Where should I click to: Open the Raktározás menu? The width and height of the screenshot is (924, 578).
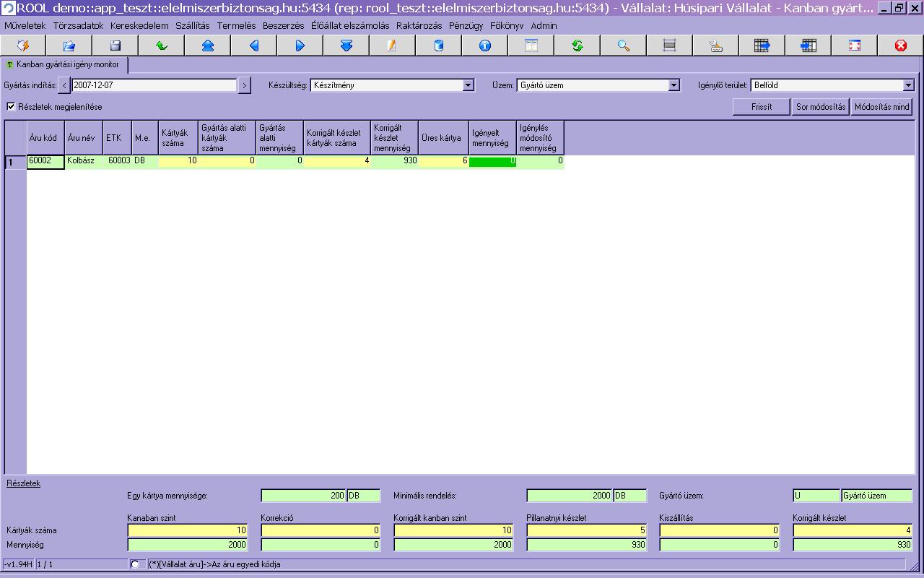click(x=419, y=25)
